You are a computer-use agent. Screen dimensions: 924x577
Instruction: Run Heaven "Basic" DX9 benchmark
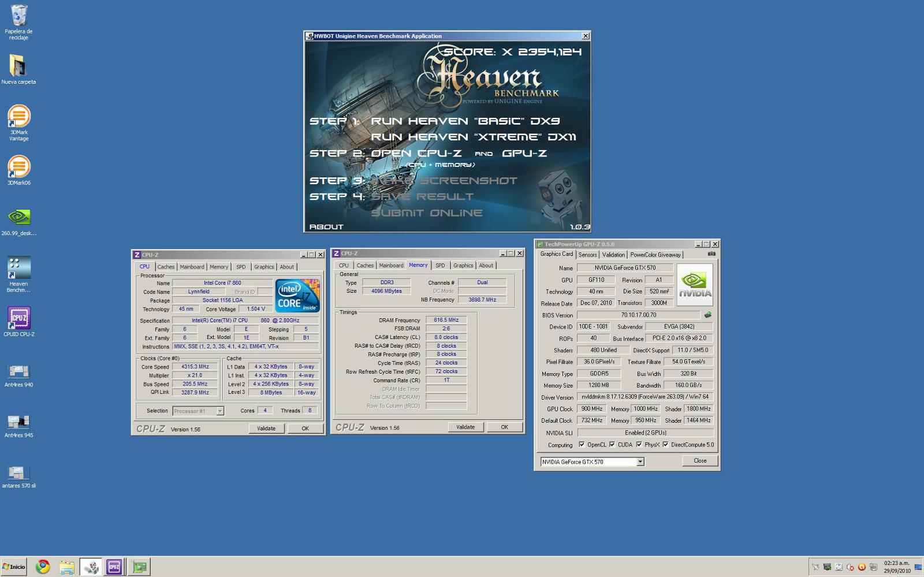[465, 121]
